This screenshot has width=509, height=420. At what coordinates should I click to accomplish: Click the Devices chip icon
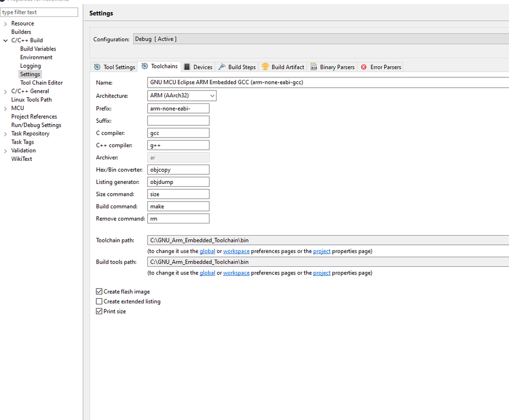tap(187, 67)
